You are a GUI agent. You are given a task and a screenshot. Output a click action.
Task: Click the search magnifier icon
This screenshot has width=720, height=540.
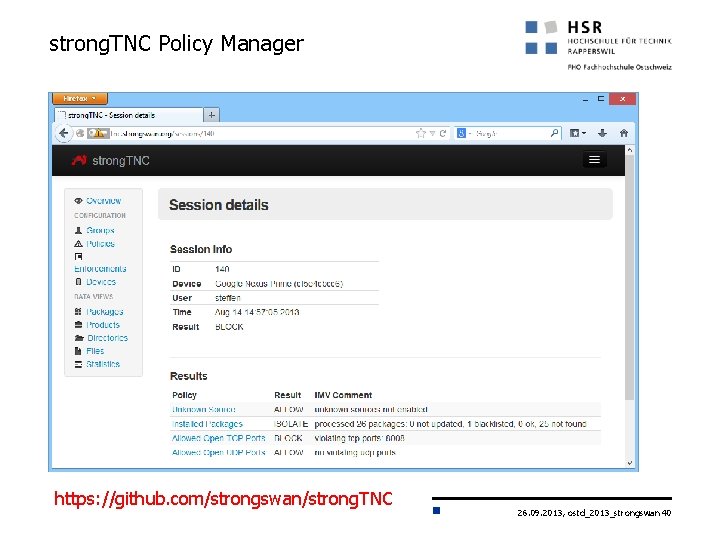554,133
